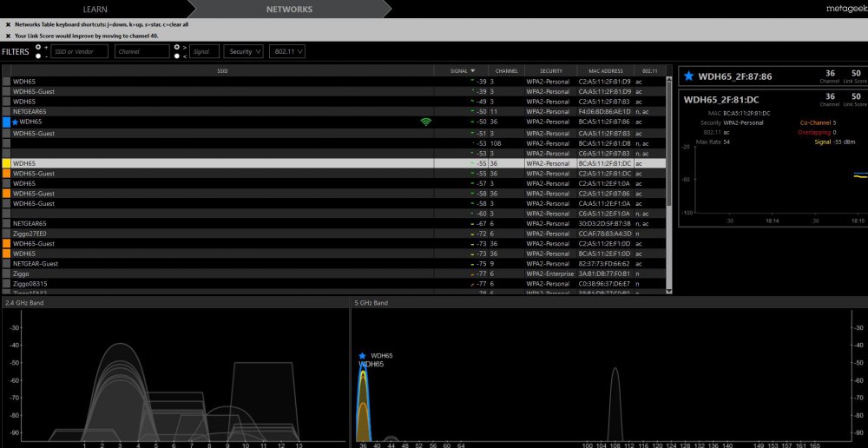The image size is (868, 448).
Task: Click the star beside WDH65_2F:87:86 header
Action: [x=688, y=76]
